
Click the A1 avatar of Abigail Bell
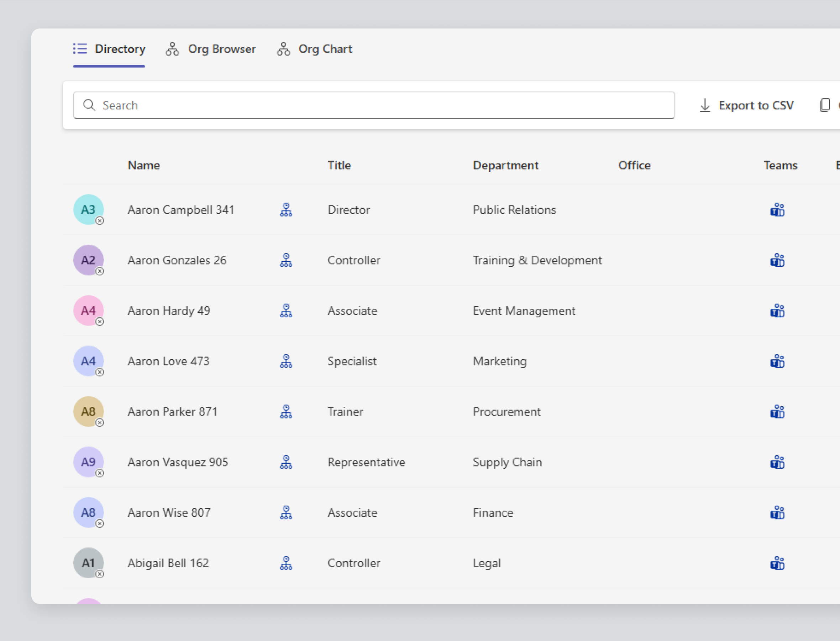click(x=89, y=563)
